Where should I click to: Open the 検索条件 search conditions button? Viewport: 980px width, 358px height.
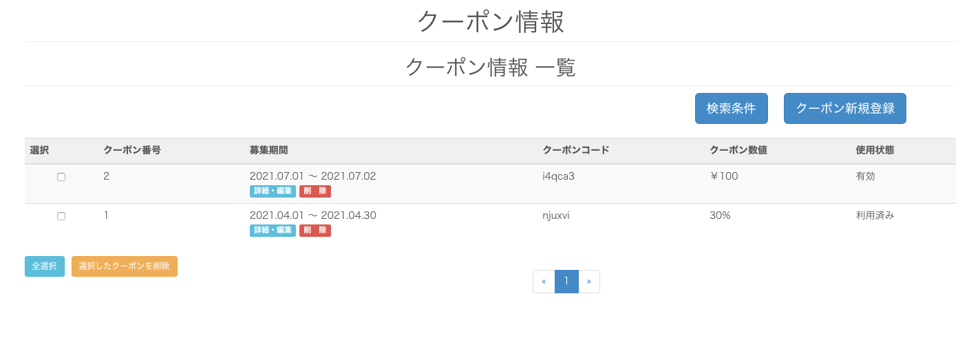[x=731, y=109]
